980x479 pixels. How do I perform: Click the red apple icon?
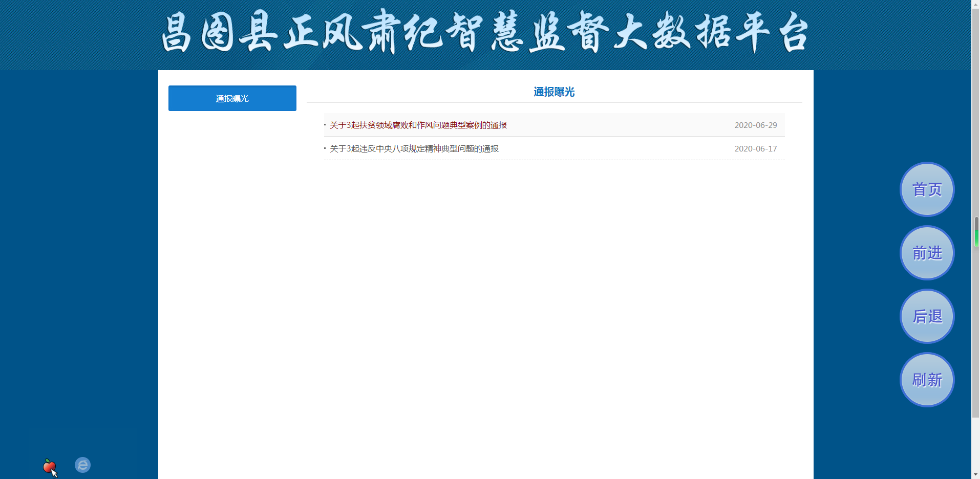point(49,466)
